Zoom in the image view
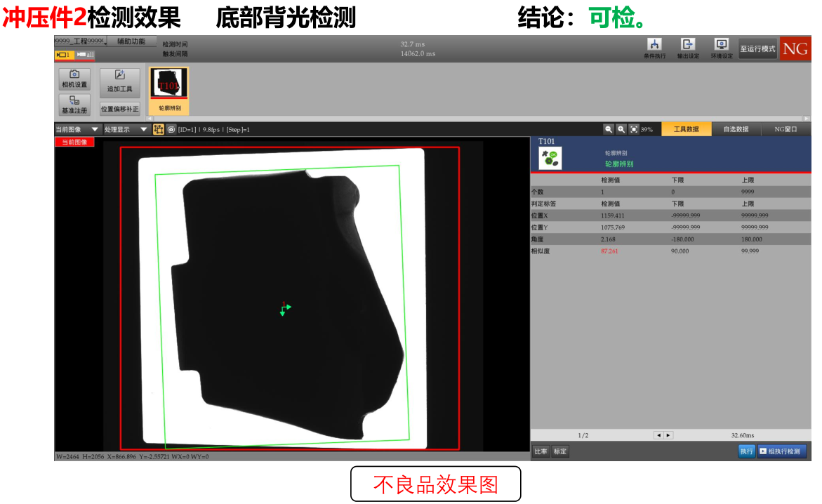 (x=621, y=129)
